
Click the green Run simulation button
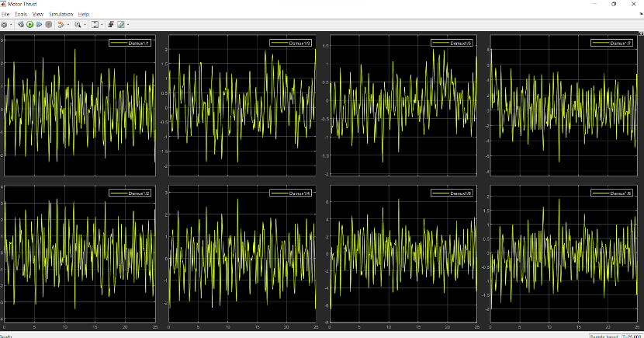(x=30, y=25)
